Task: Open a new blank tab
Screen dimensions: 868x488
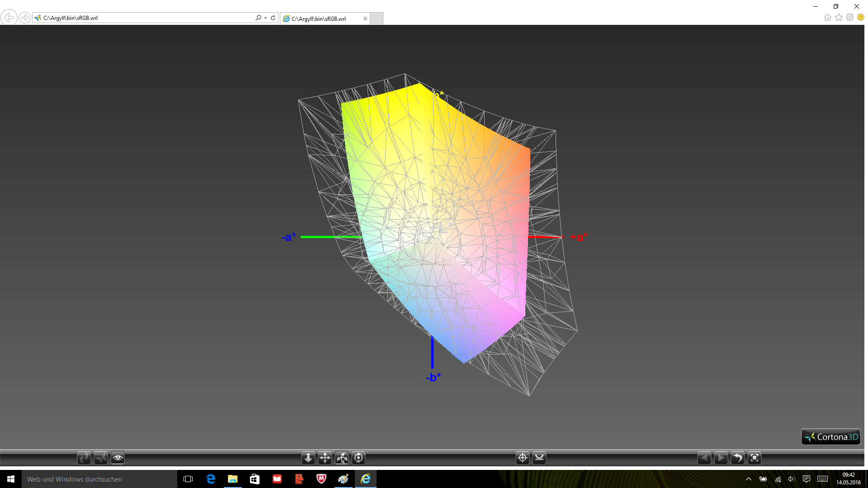Action: tap(377, 19)
